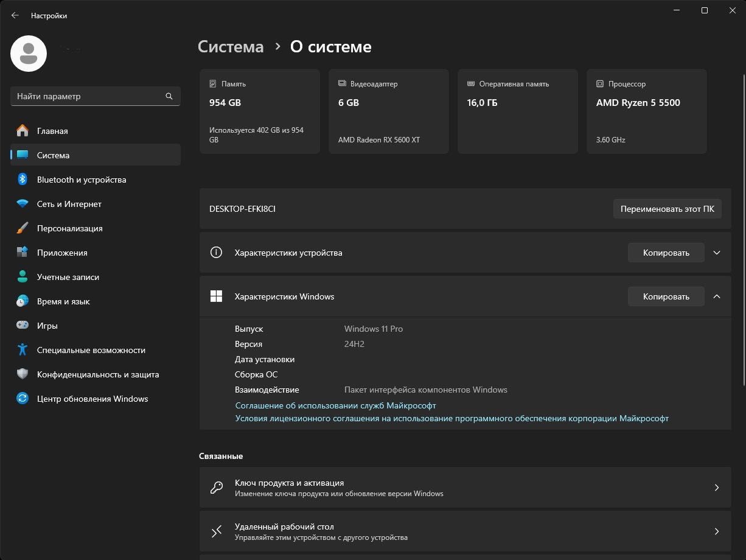Click the Дата установки label

click(x=265, y=359)
